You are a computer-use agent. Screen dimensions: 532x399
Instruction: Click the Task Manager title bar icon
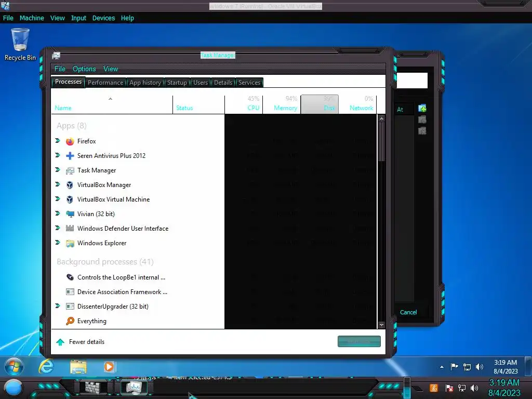click(x=56, y=56)
